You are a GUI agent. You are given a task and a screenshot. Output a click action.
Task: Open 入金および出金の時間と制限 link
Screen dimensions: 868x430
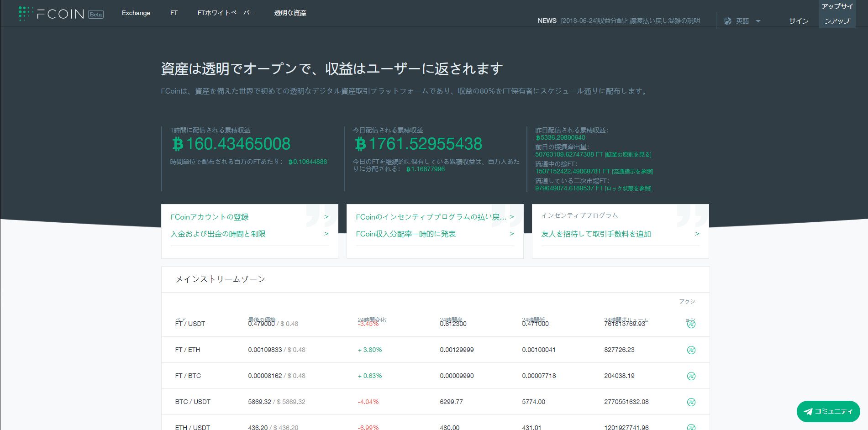[218, 234]
